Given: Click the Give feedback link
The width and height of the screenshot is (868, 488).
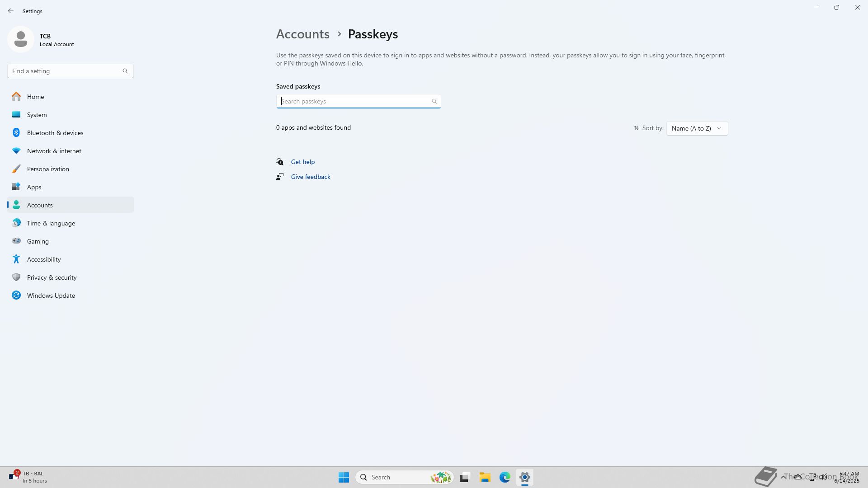Looking at the screenshot, I should [310, 177].
